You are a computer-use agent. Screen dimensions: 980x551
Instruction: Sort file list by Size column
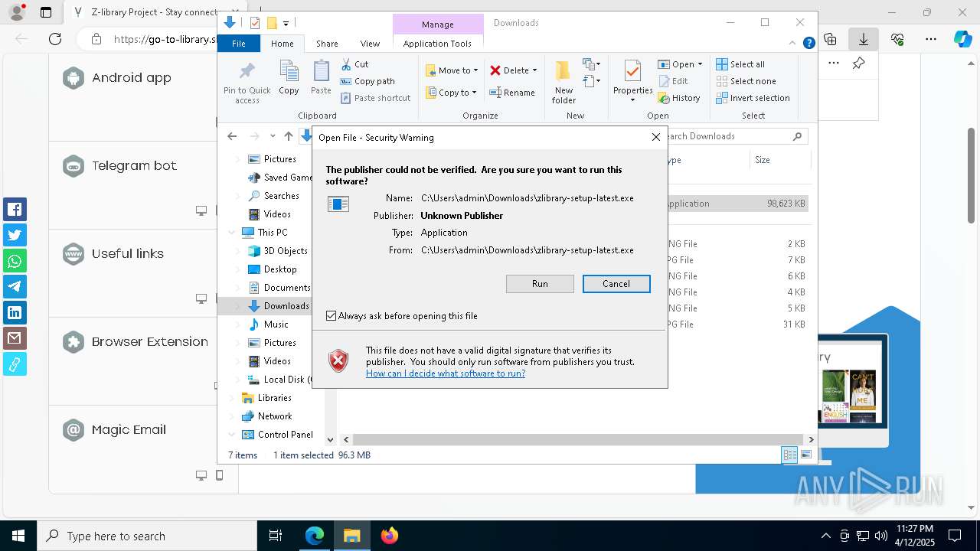coord(780,160)
